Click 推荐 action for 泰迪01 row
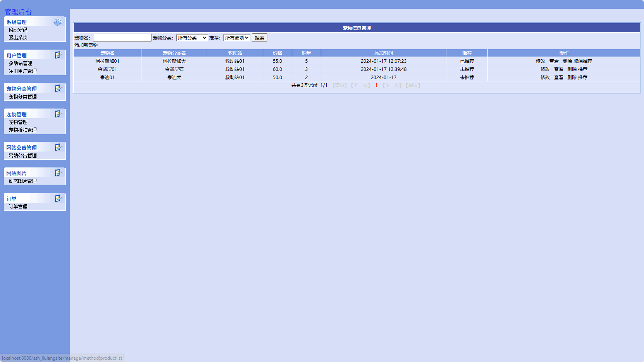The width and height of the screenshot is (644, 362). [x=583, y=78]
